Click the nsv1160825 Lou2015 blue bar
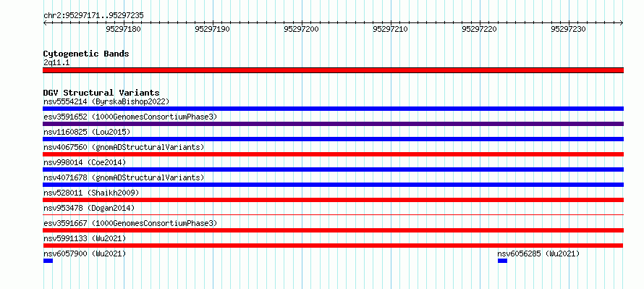644x289 pixels. point(333,139)
